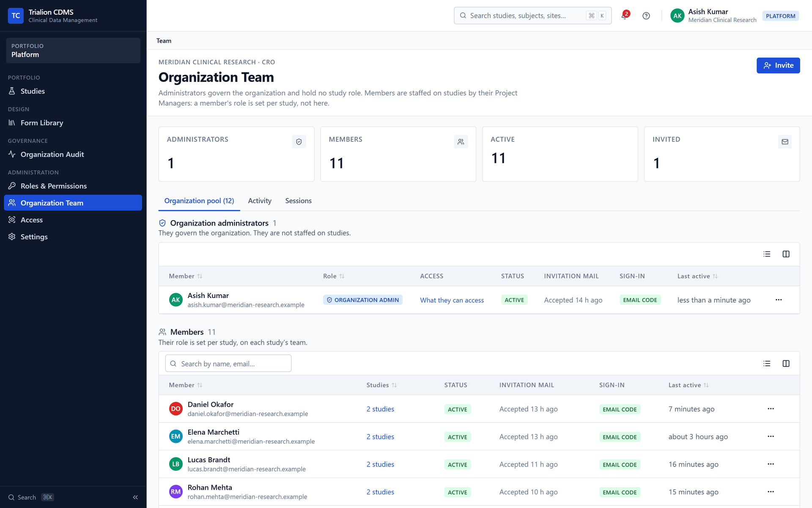
Task: Open row actions menu for Daniel Okafor
Action: tap(771, 409)
